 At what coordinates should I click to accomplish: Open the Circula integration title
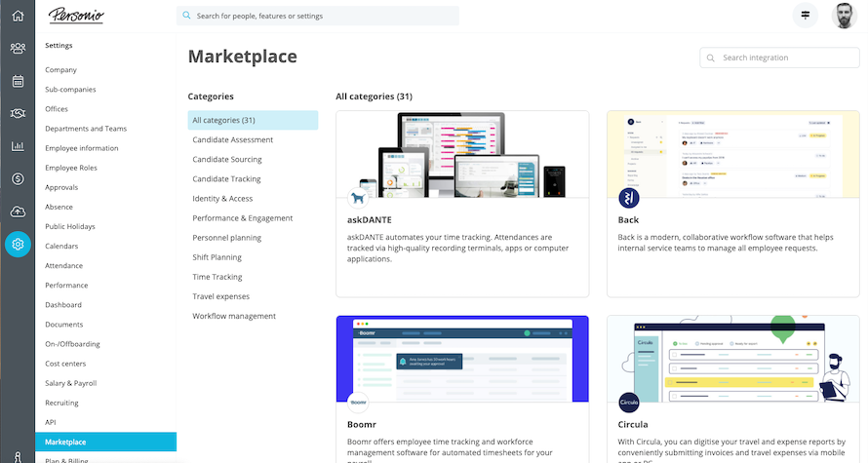coord(633,424)
